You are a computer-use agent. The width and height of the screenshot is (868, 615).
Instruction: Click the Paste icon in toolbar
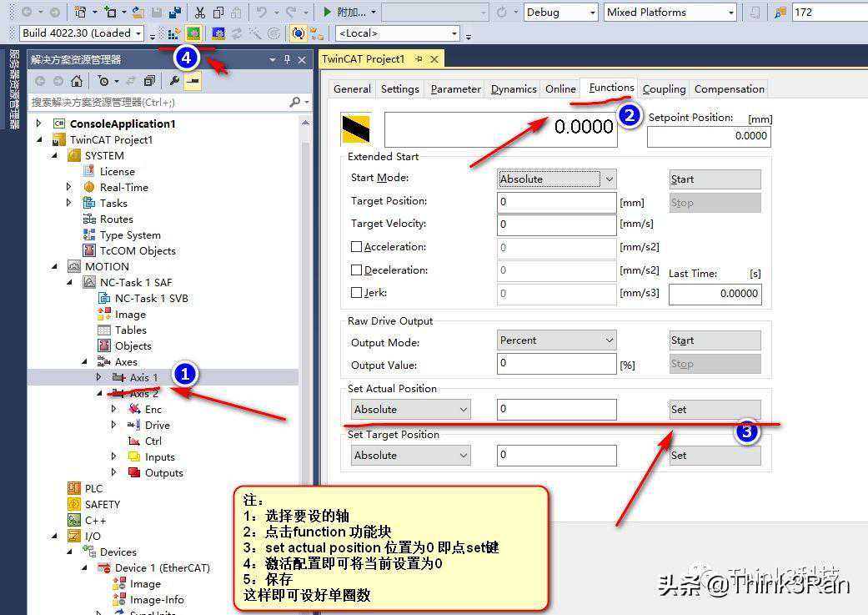click(237, 13)
